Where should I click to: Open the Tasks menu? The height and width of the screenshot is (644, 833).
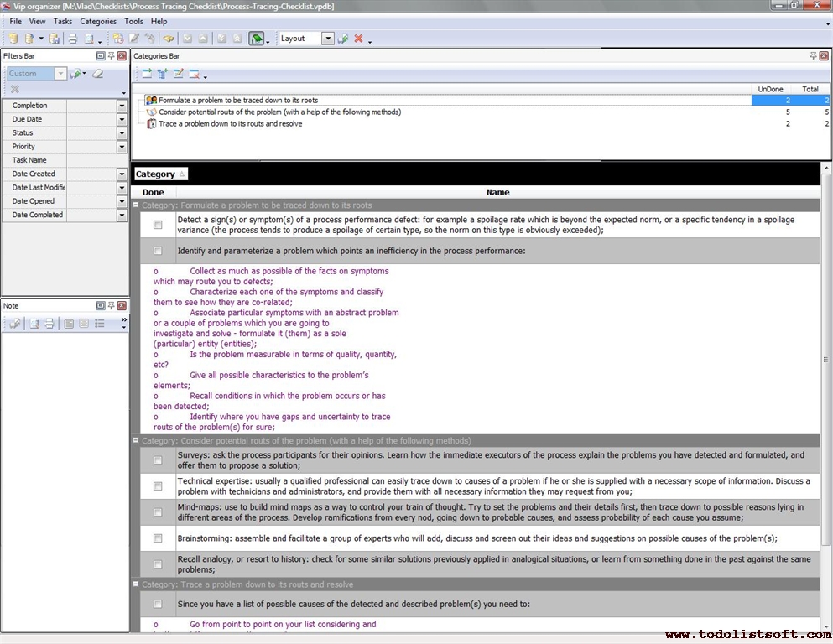[x=63, y=21]
